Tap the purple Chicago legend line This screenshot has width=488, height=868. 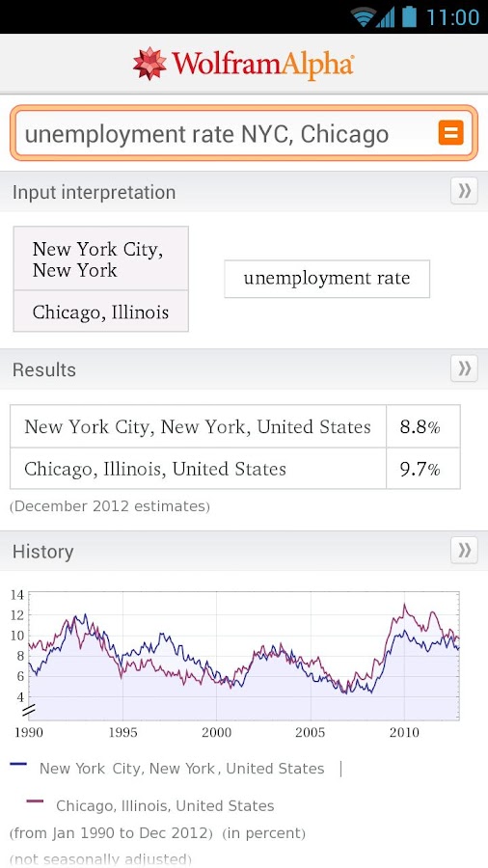(35, 801)
